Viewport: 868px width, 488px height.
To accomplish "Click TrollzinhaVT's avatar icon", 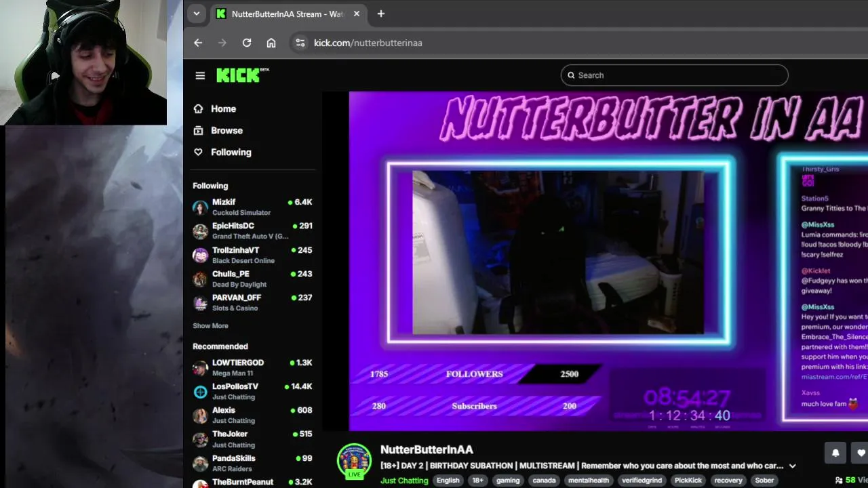I will pos(200,256).
